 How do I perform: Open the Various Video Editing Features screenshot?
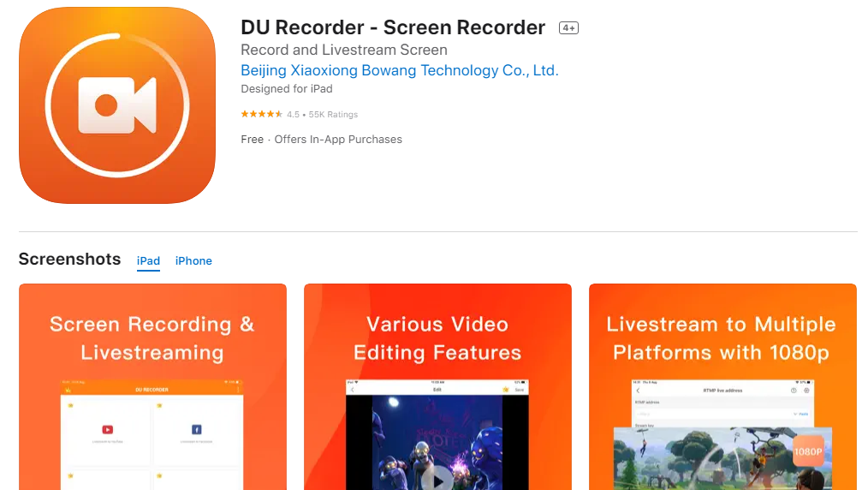point(437,386)
